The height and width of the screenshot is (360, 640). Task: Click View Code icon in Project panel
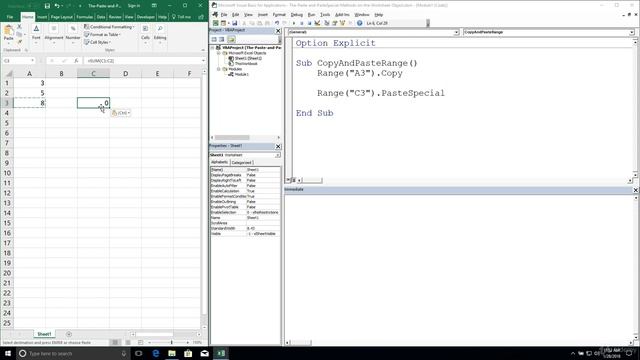(x=214, y=39)
